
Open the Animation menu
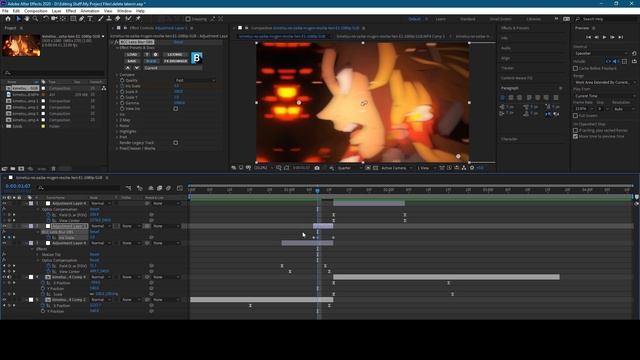(x=90, y=11)
